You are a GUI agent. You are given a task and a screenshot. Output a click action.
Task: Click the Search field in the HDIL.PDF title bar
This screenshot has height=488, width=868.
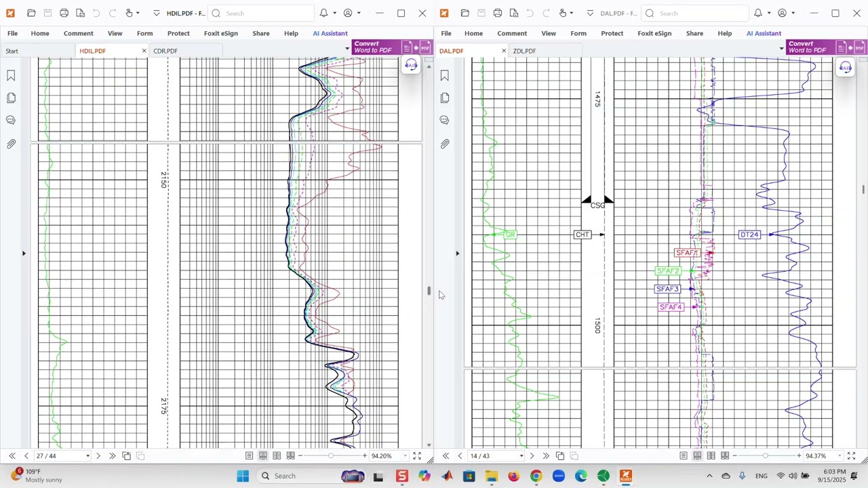tap(261, 13)
